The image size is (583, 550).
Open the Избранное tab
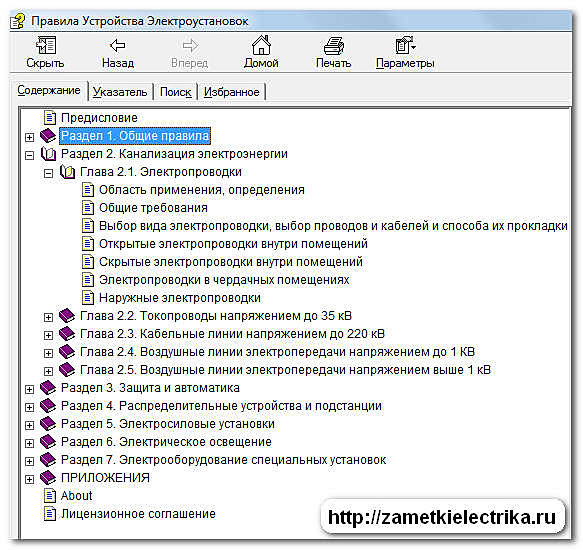pyautogui.click(x=231, y=91)
